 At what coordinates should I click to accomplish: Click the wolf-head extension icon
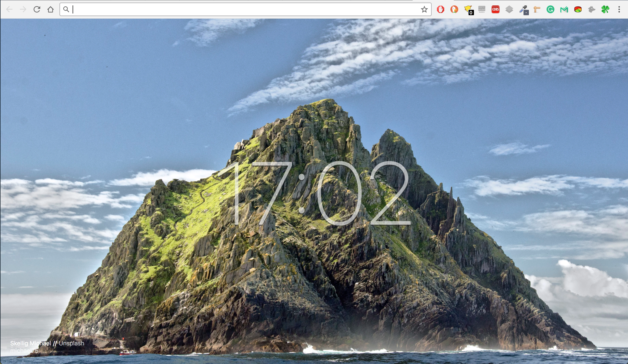click(591, 9)
